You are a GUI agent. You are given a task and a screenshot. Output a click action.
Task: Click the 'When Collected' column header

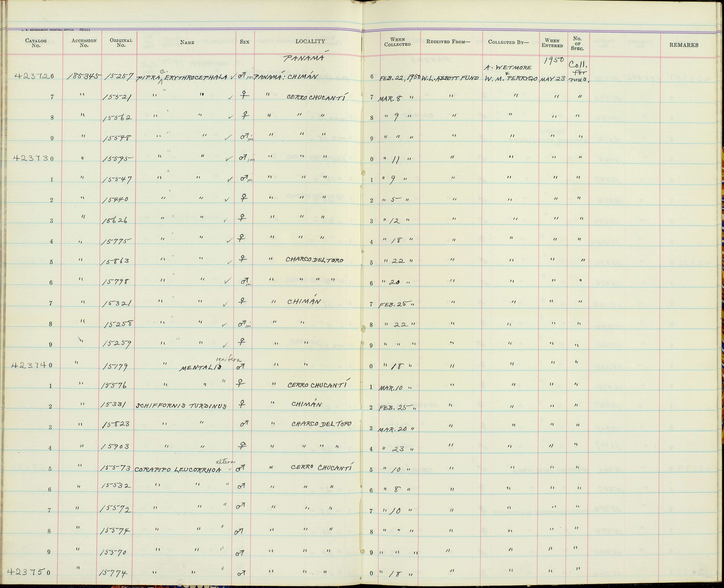(x=397, y=42)
